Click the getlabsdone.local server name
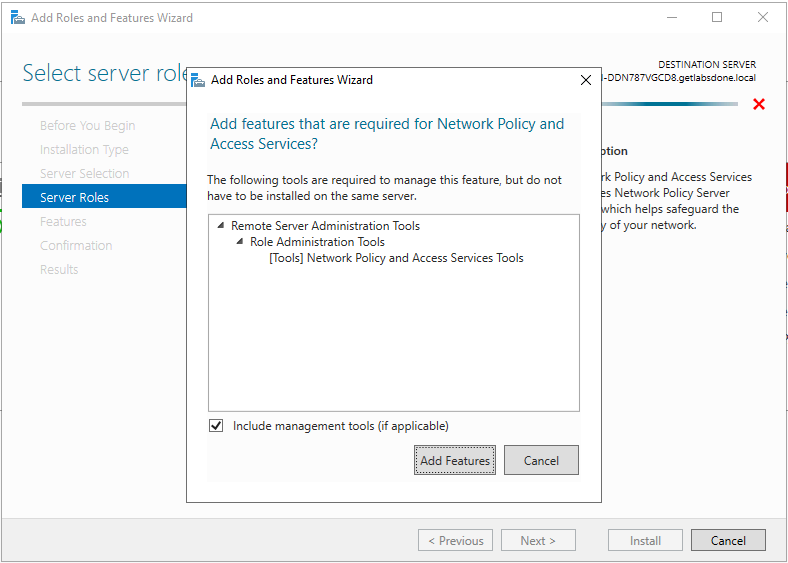788x563 pixels. pyautogui.click(x=678, y=78)
